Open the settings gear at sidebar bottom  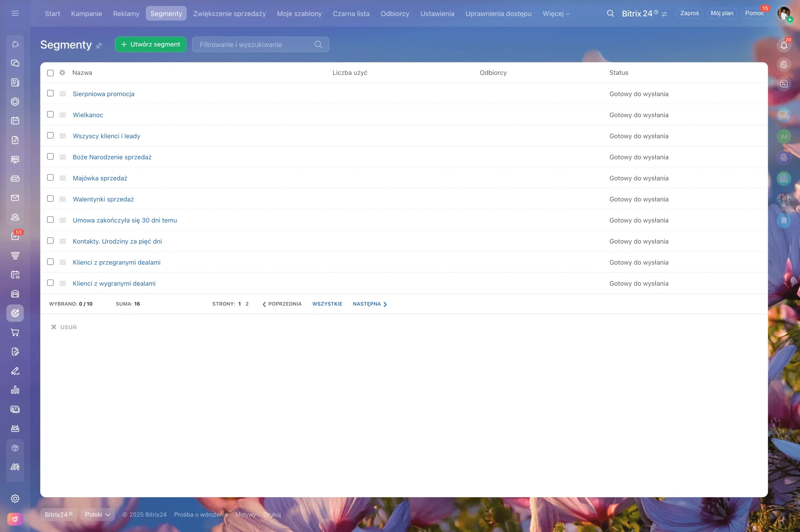[15, 499]
